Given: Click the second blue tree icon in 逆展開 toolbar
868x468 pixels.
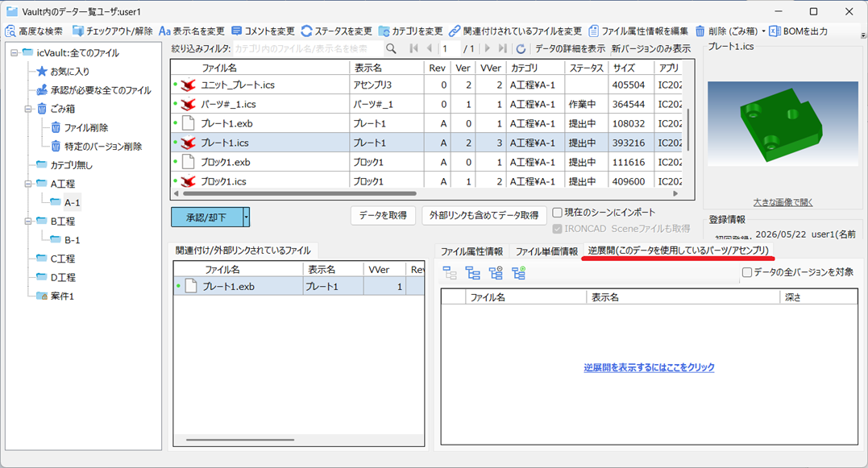Looking at the screenshot, I should (473, 273).
